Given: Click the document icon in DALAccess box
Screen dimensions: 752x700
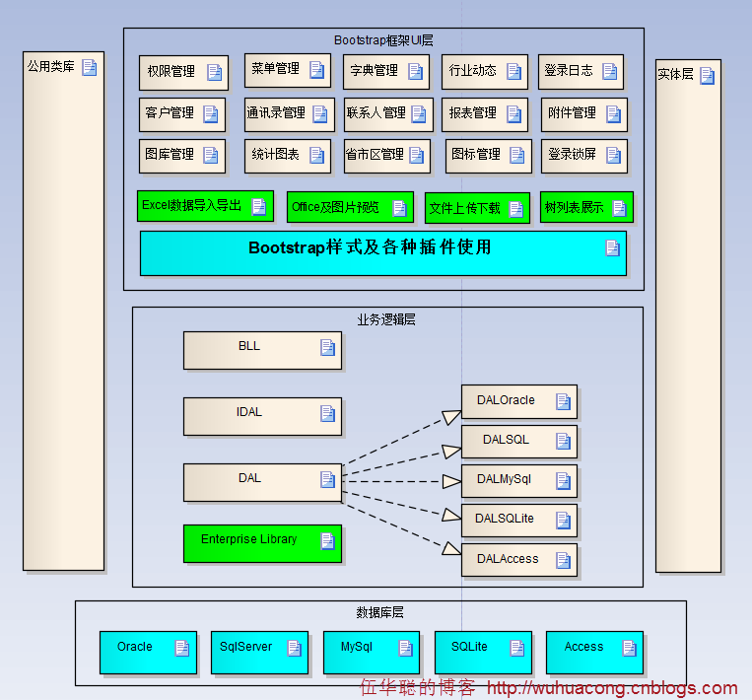Looking at the screenshot, I should [x=563, y=560].
